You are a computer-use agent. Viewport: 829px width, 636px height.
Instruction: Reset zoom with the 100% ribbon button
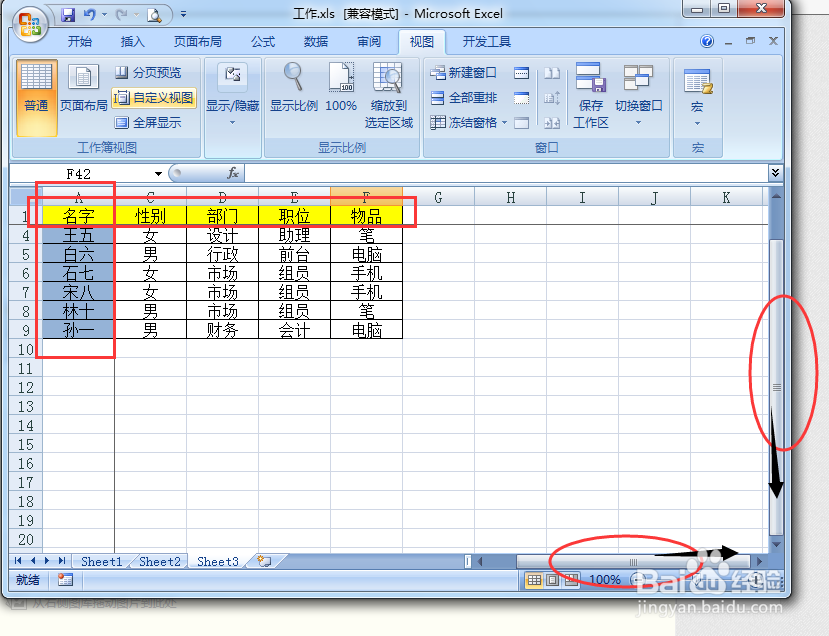341,88
